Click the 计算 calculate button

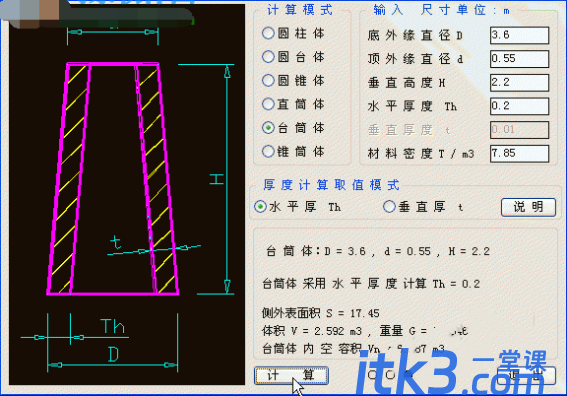(291, 375)
